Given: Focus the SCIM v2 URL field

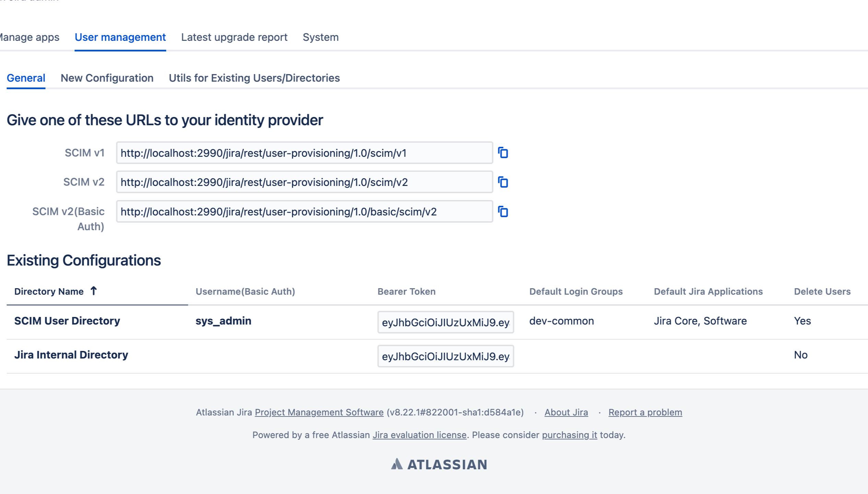Looking at the screenshot, I should [304, 182].
